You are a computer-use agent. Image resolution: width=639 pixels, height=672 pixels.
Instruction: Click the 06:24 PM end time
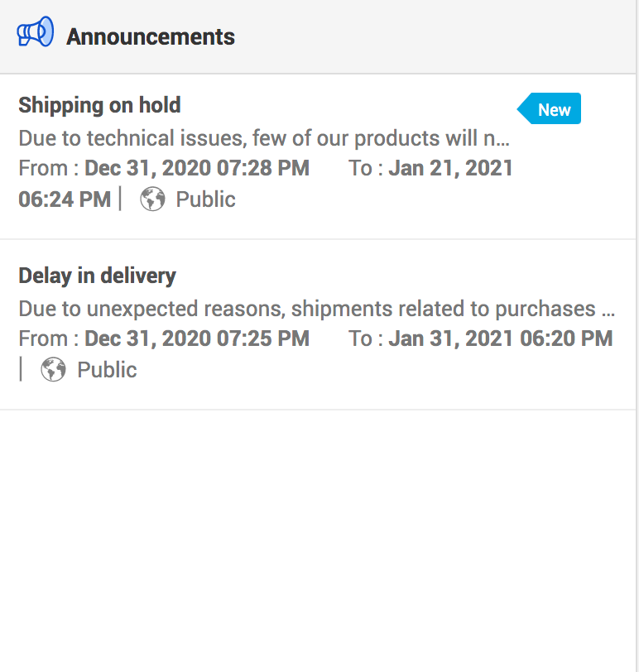click(x=65, y=199)
